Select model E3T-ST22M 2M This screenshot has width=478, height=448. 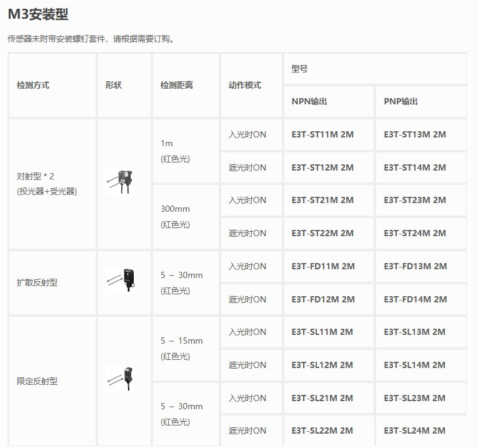click(322, 233)
